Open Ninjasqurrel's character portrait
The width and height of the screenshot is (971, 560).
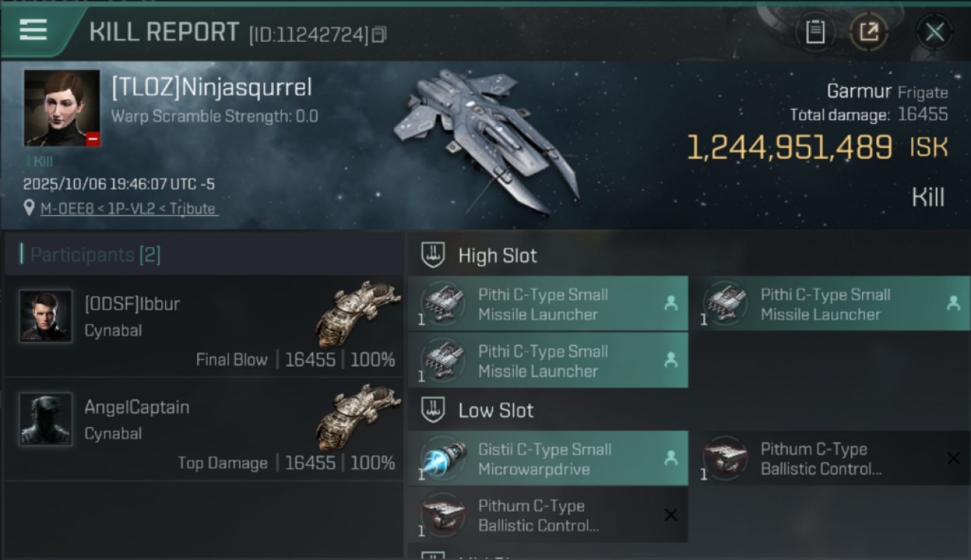(x=62, y=108)
